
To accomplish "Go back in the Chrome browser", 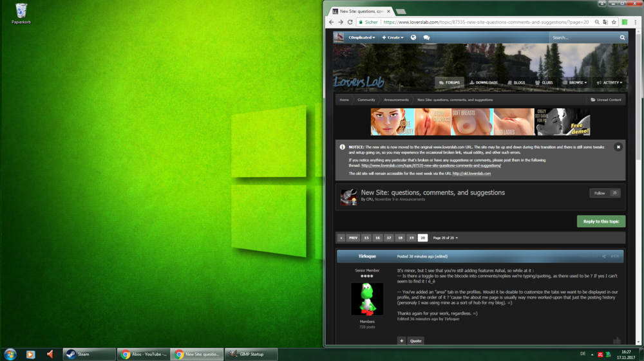I will pyautogui.click(x=332, y=22).
